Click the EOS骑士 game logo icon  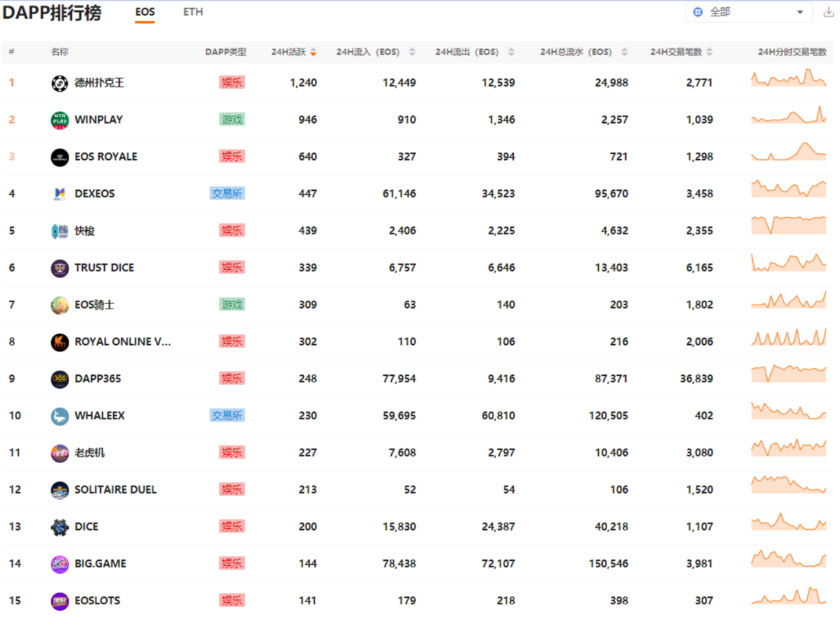click(x=59, y=305)
